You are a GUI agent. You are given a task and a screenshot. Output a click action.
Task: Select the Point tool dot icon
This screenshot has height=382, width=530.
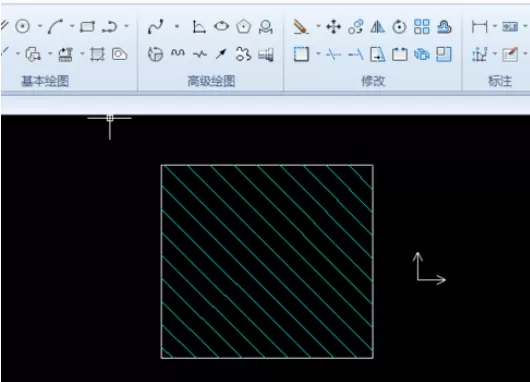[x=177, y=26]
